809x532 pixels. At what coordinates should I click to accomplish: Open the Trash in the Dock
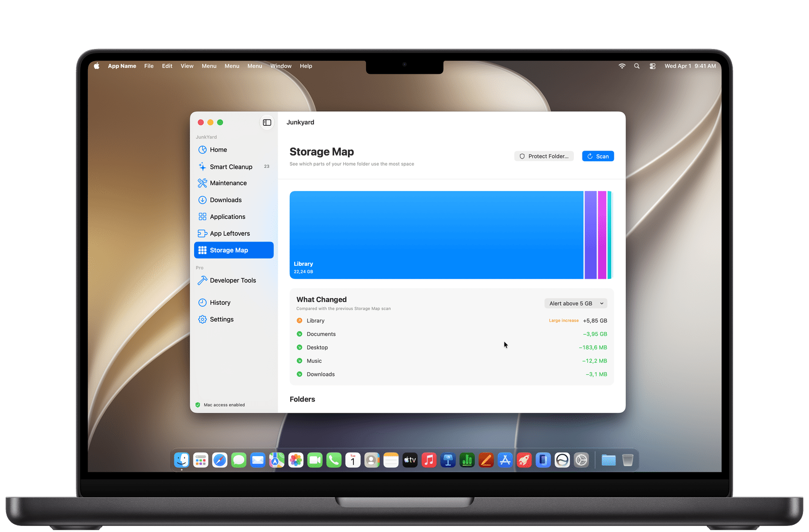(x=627, y=460)
